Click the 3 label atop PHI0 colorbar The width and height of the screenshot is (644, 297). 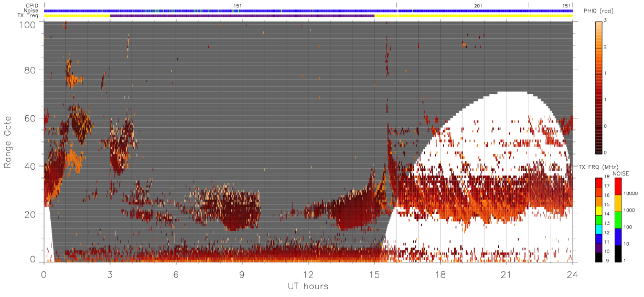[606, 21]
